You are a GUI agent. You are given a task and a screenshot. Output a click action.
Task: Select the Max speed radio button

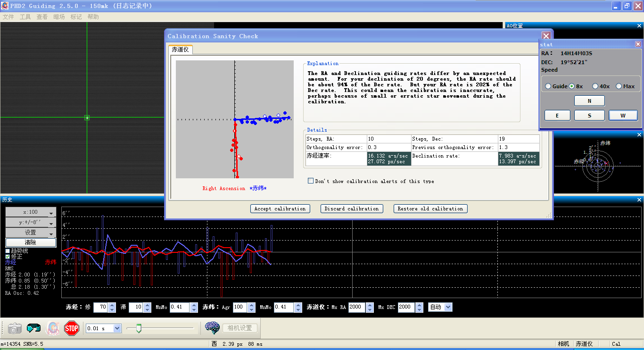point(619,86)
